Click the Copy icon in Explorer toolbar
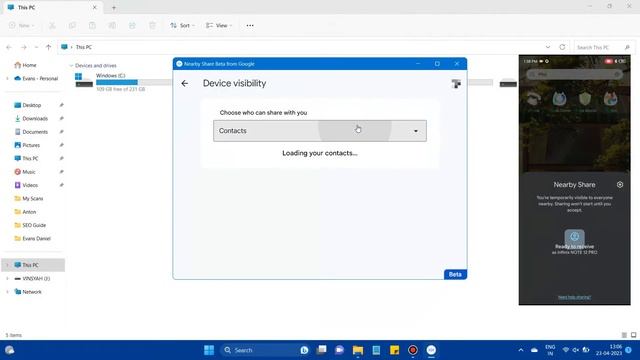 coord(72,25)
